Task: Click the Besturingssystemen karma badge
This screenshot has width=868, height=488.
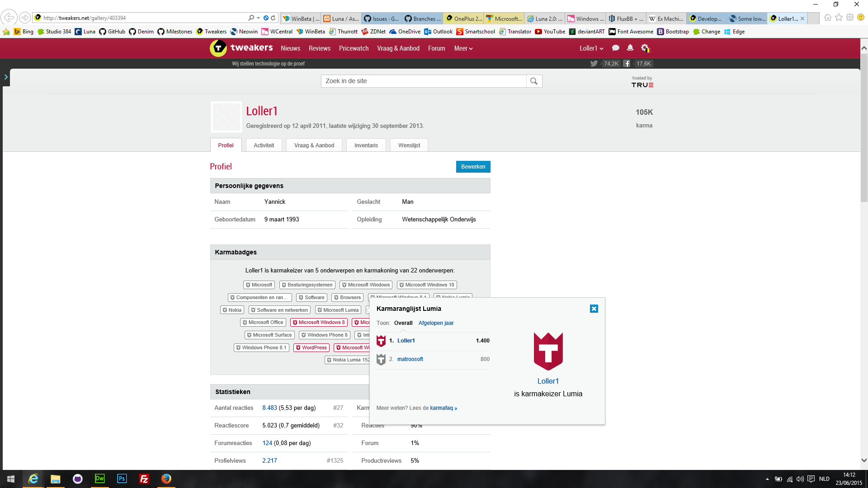Action: tap(307, 285)
